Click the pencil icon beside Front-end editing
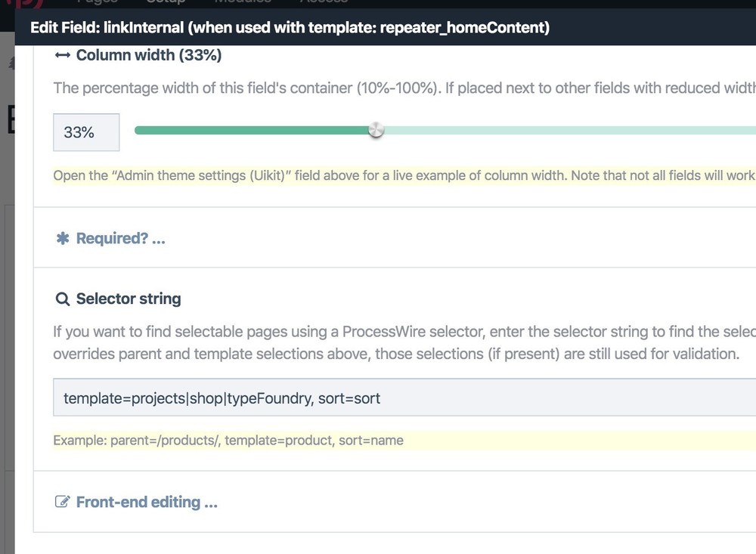 [x=61, y=501]
